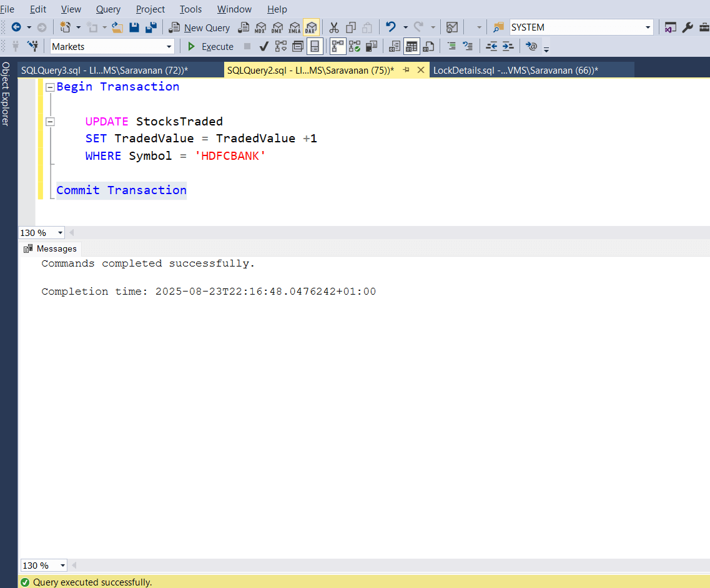Click the Commit Transaction line in editor
Screen dimensions: 710x588
coord(121,190)
